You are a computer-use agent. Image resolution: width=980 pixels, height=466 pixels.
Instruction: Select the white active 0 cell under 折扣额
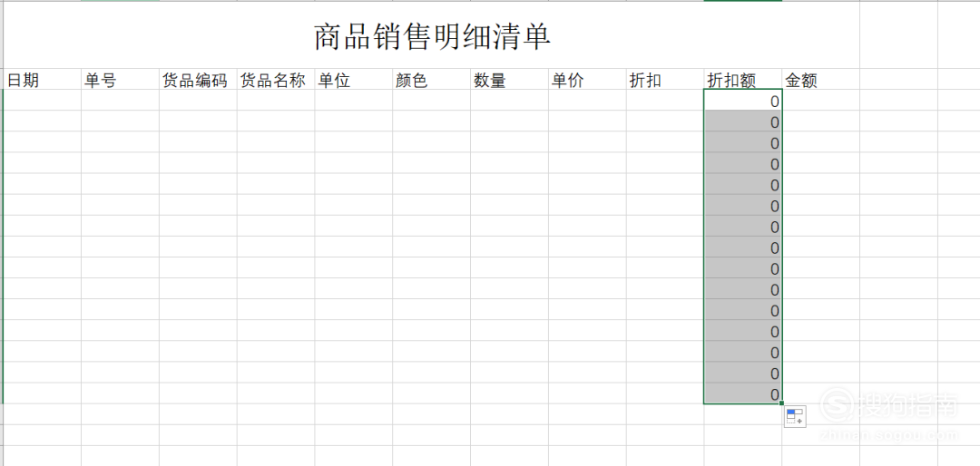(743, 100)
